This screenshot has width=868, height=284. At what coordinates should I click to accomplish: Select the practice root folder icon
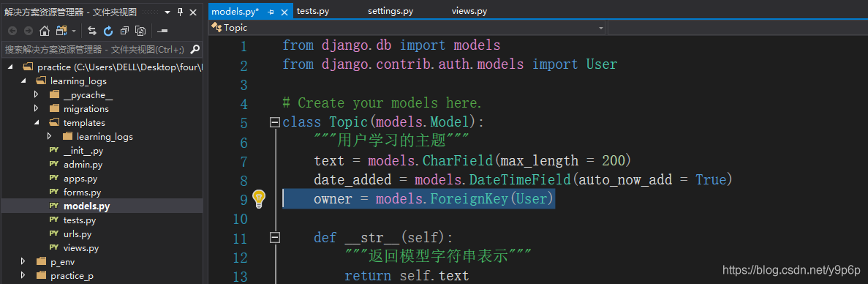tap(28, 67)
